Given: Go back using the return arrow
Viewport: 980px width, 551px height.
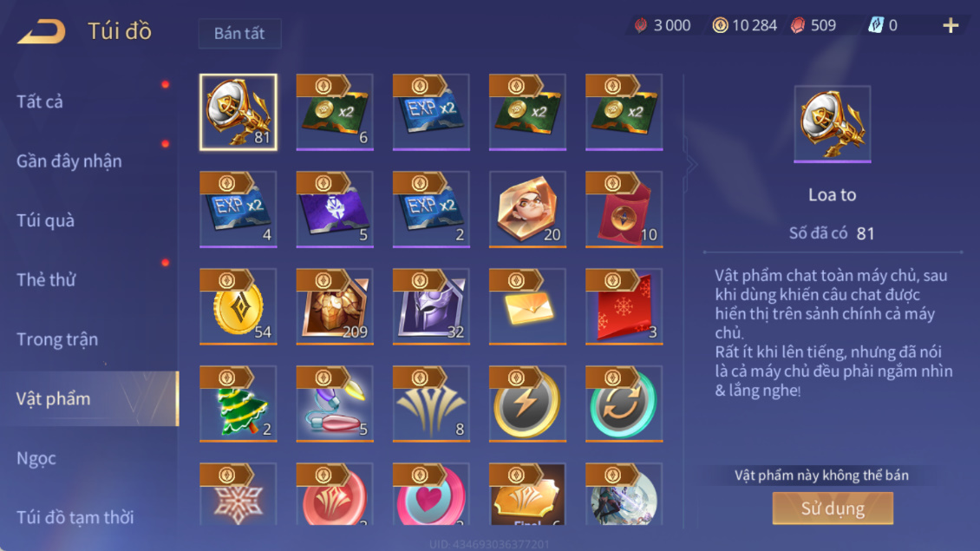Looking at the screenshot, I should coord(42,31).
